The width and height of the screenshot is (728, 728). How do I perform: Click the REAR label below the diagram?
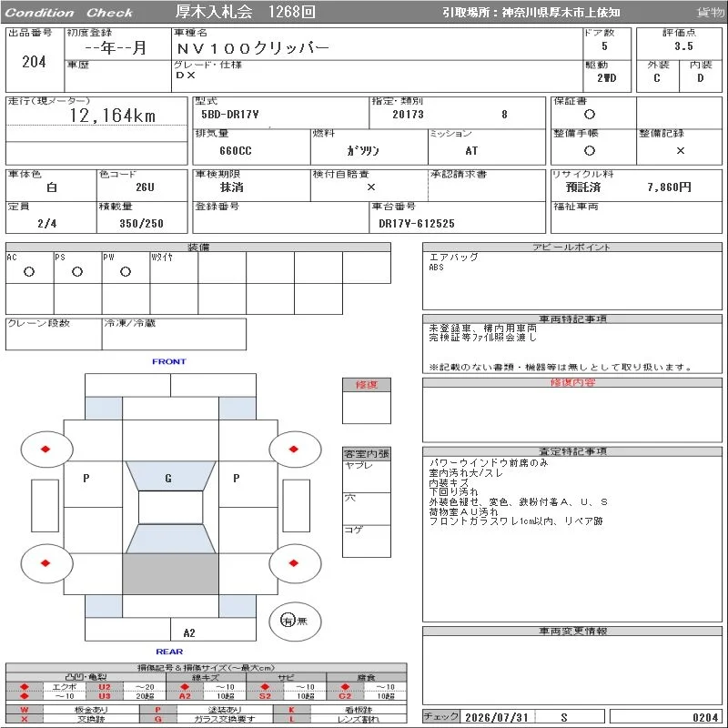coord(169,652)
